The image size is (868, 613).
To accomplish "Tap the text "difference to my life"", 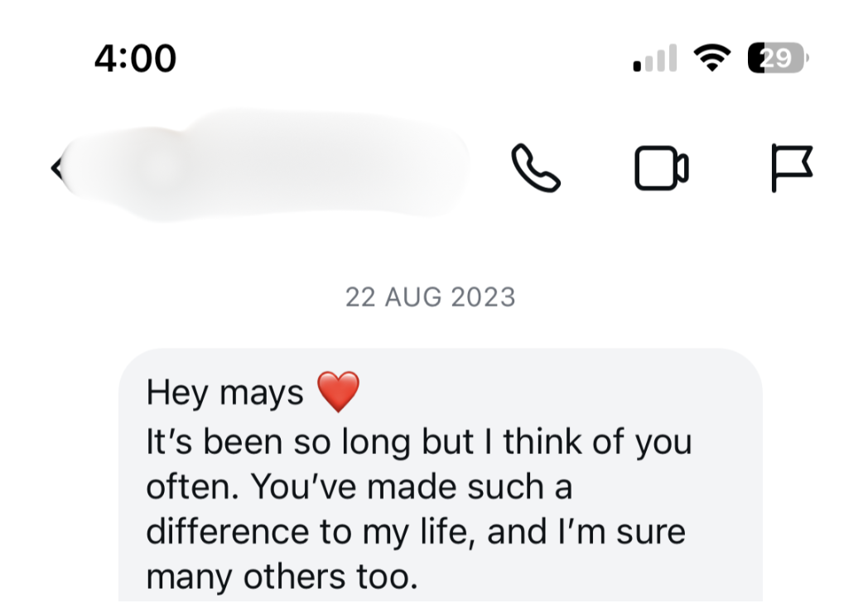I will click(x=310, y=531).
